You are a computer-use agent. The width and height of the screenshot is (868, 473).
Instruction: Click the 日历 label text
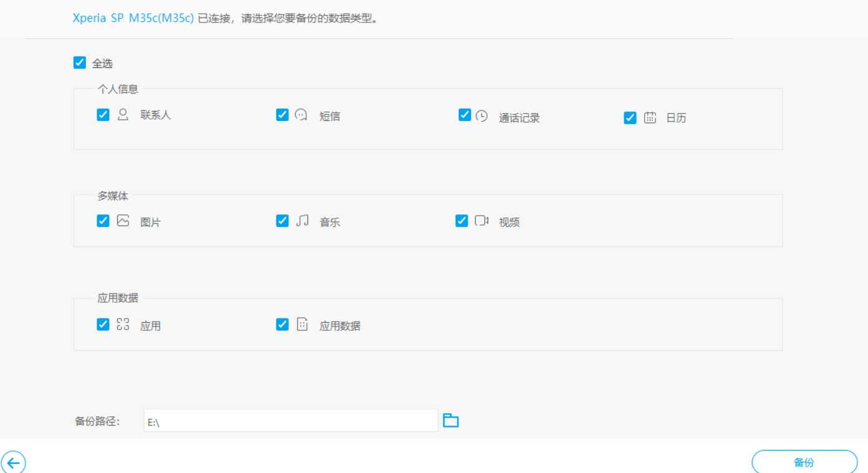coord(676,118)
